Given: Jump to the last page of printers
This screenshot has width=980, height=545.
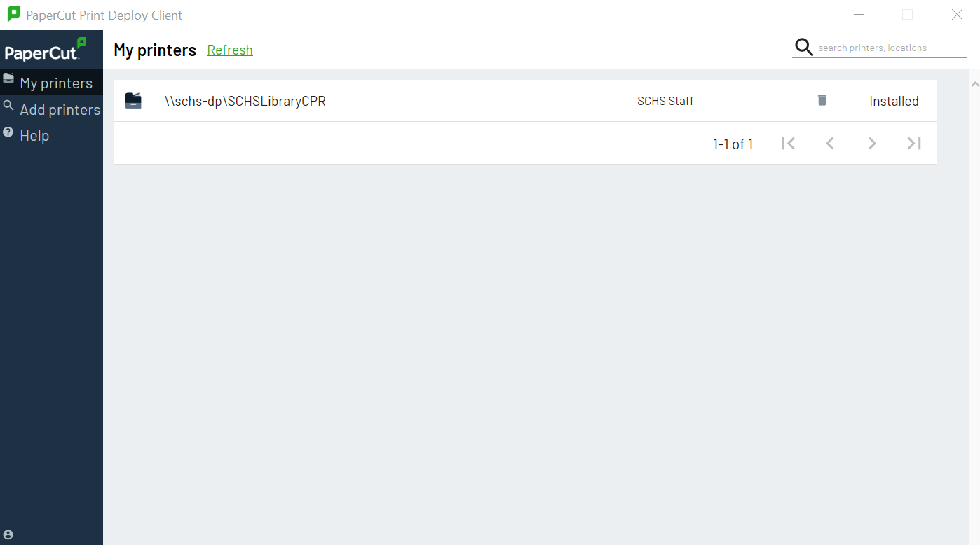Looking at the screenshot, I should tap(914, 143).
